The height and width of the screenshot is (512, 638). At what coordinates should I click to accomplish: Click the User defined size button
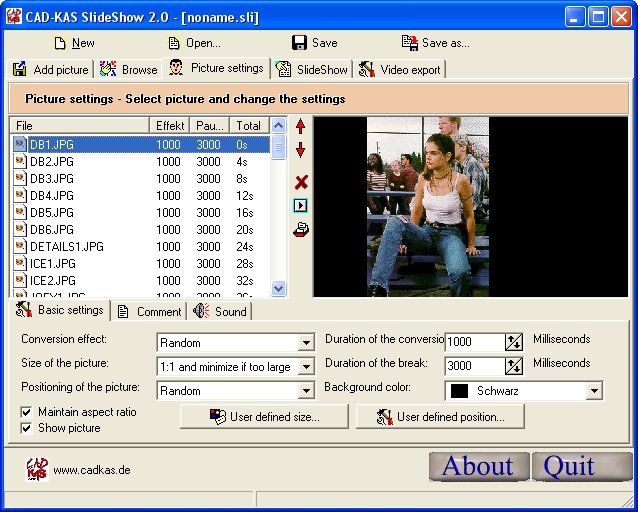(x=264, y=417)
